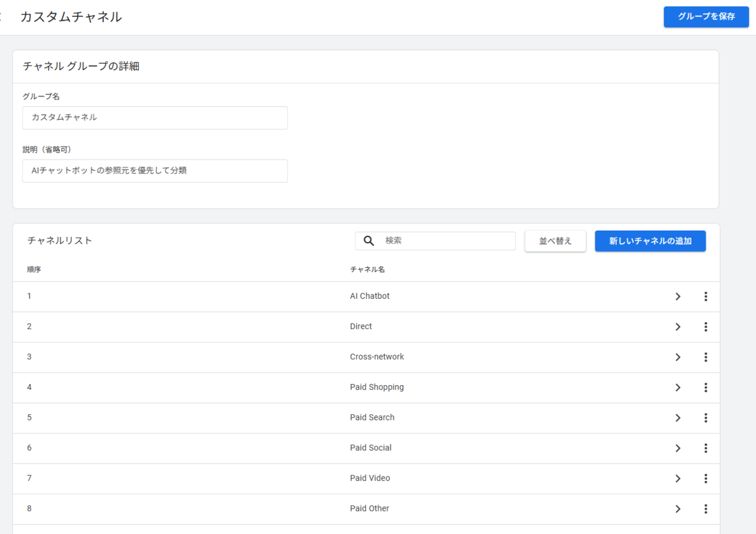Viewport: 756px width, 534px height.
Task: Click the search magnifier icon
Action: (369, 241)
